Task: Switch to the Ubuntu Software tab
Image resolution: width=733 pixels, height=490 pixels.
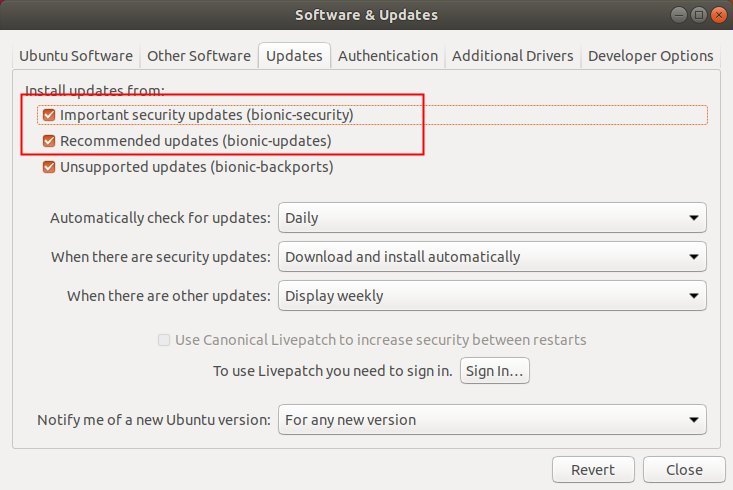Action: 76,56
